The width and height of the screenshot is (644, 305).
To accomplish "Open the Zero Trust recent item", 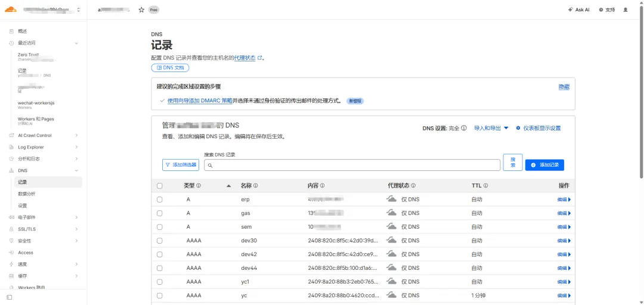I will click(x=28, y=55).
